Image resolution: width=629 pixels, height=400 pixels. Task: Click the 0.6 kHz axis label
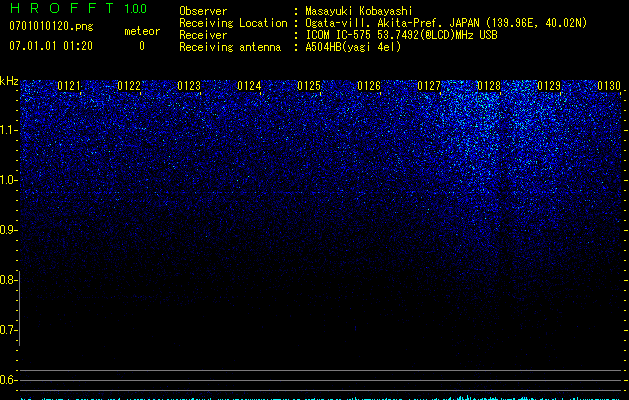(8, 380)
